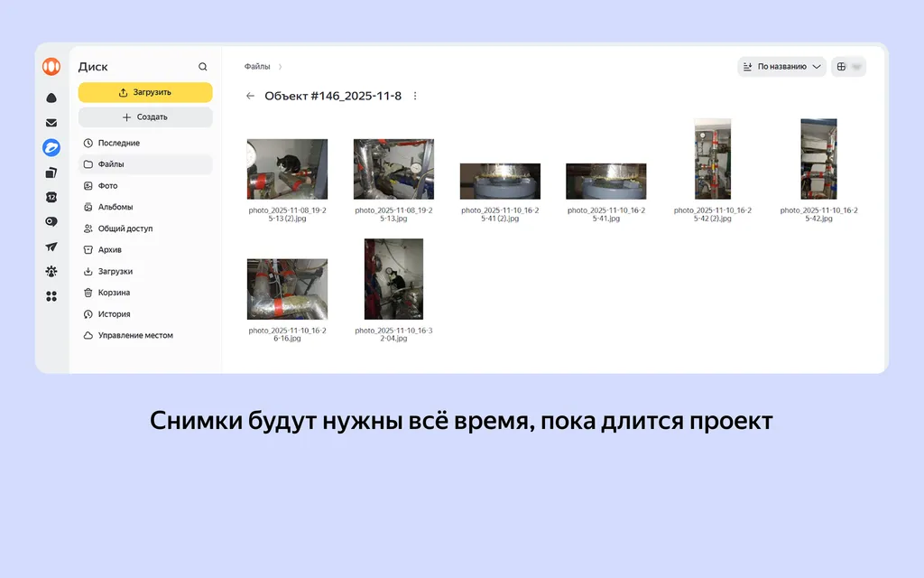The width and height of the screenshot is (924, 578).
Task: Upload files with the Загрузить button
Action: click(145, 93)
